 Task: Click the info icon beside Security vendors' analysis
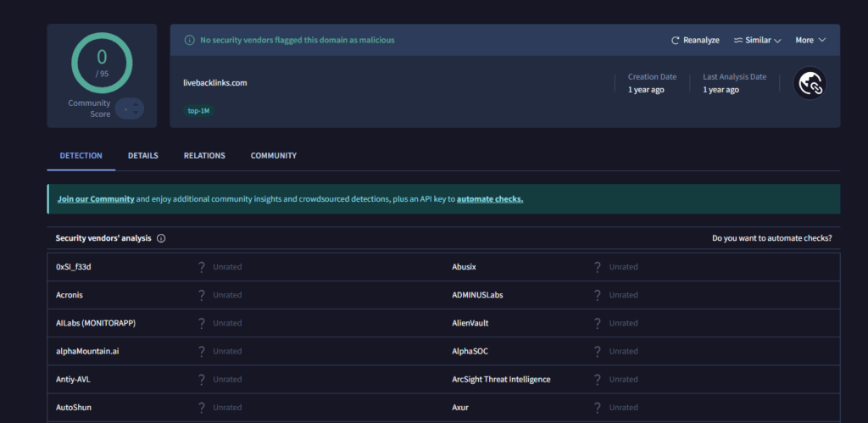click(161, 238)
